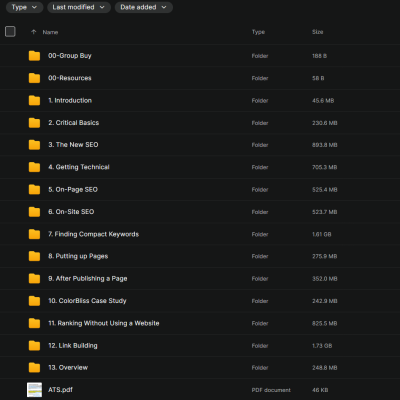Click the 00-Group Buy folder icon
Screen dimensions: 400x400
tap(34, 56)
